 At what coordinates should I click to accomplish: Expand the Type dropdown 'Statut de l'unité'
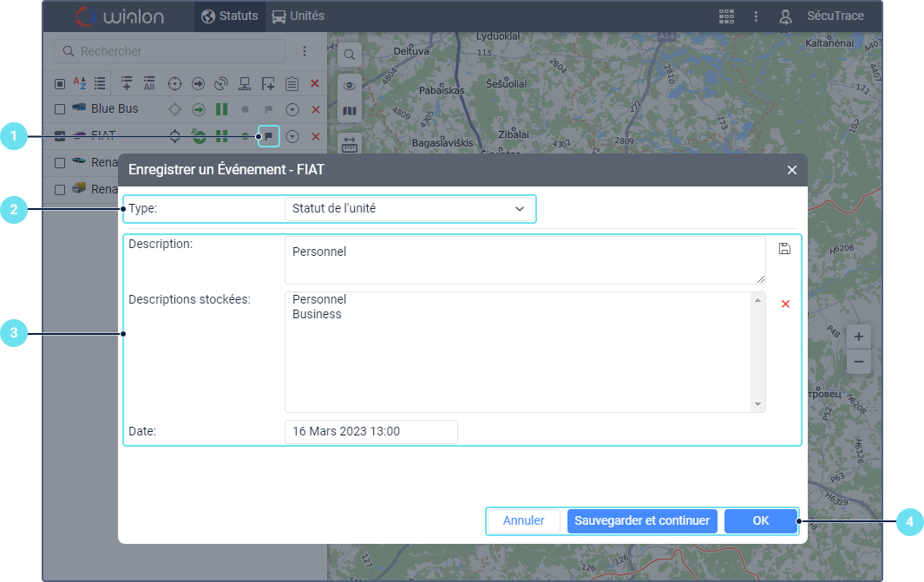point(409,209)
